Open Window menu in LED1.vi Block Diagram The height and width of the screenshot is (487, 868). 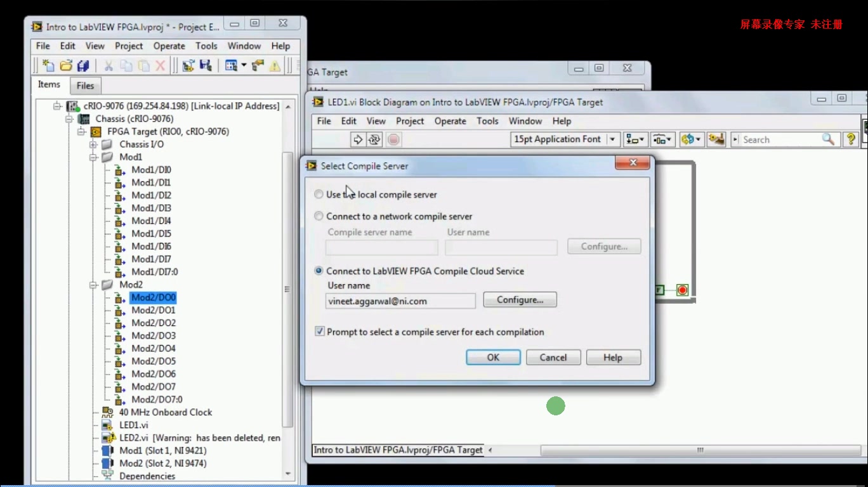pos(525,120)
